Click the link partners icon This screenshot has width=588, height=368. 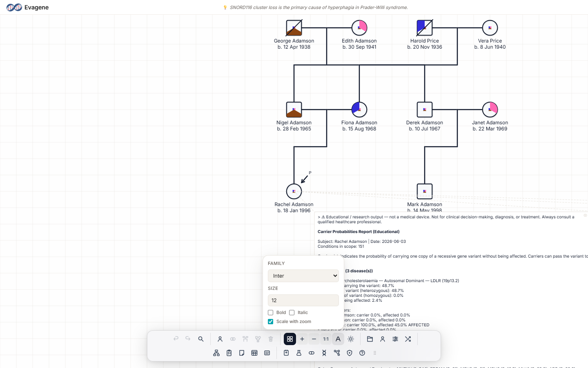(233, 339)
